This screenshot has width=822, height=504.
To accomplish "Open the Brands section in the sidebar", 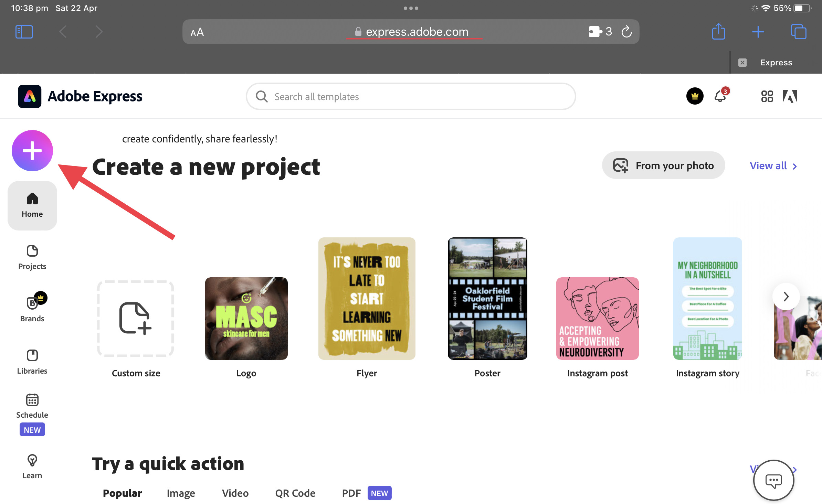I will [x=32, y=307].
